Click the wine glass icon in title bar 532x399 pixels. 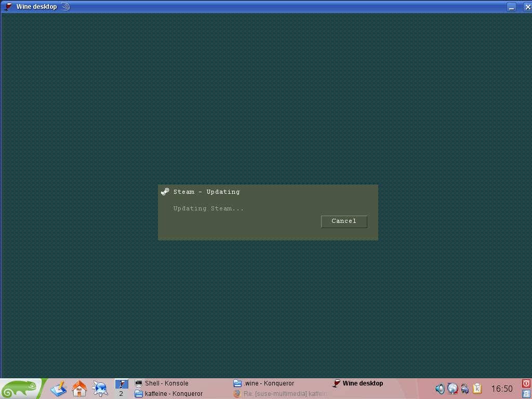tap(7, 6)
